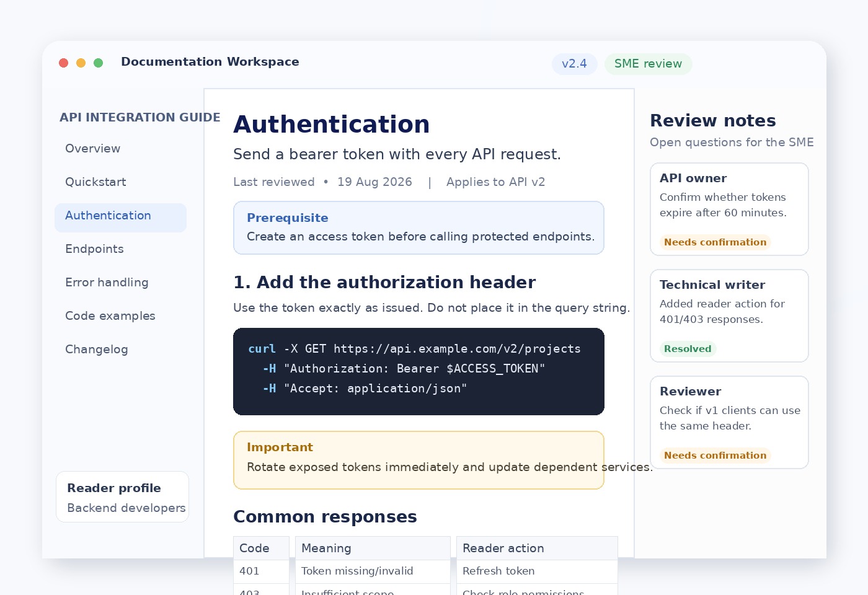Click the 'Documentation Workspace' window title
Viewport: 868px width, 595px height.
pos(210,62)
